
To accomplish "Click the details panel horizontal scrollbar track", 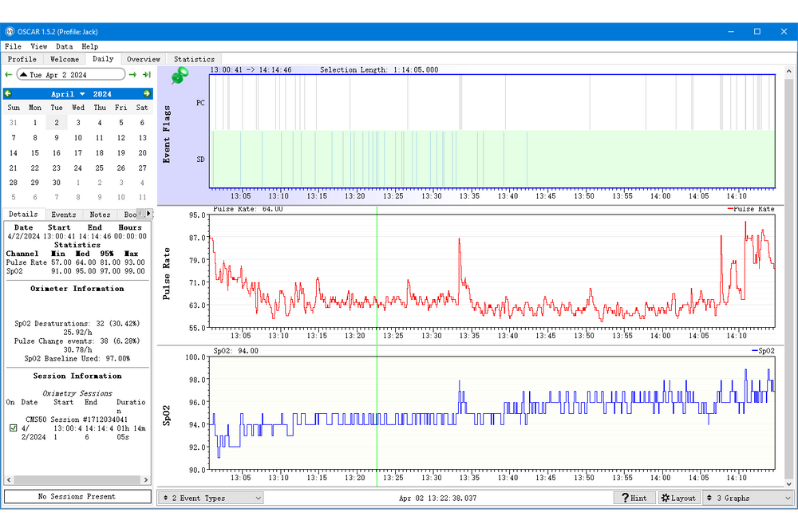I will (77, 479).
